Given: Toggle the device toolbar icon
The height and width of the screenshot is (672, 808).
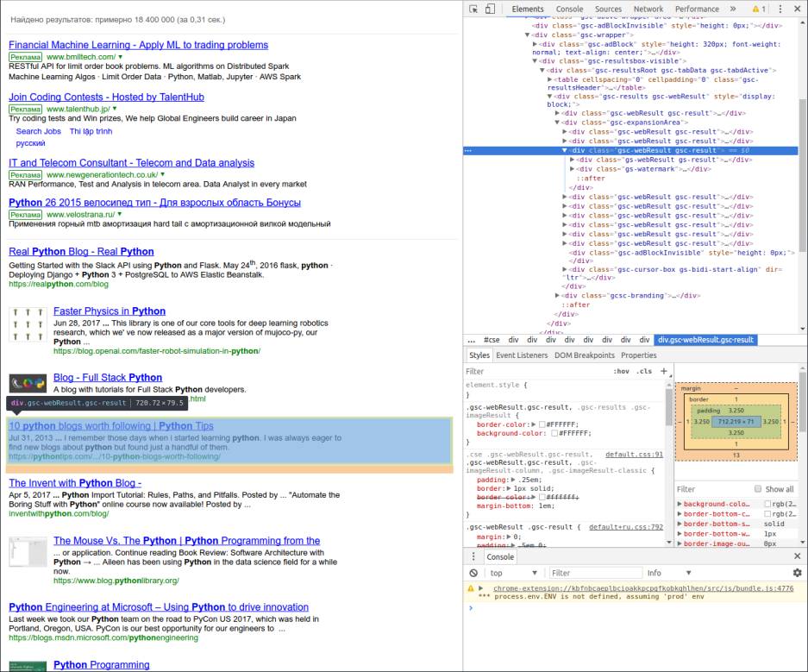Looking at the screenshot, I should pos(490,9).
